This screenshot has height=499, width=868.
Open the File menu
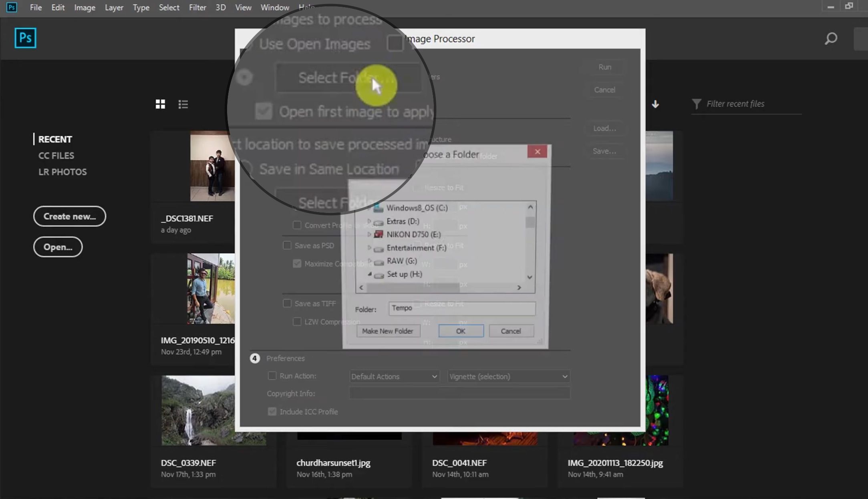pyautogui.click(x=36, y=7)
